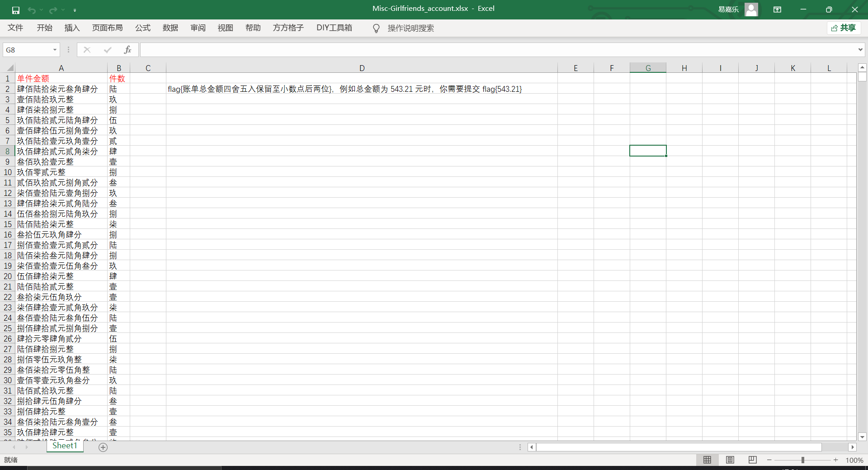Click cell A10 玖佰零贰元整
The image size is (868, 470).
click(x=61, y=172)
